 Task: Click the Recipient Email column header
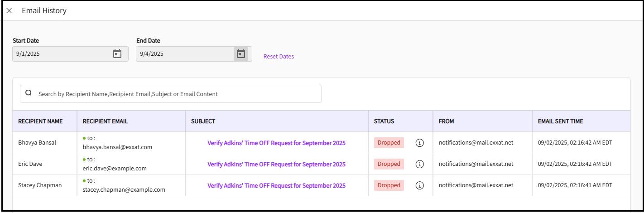coord(105,121)
